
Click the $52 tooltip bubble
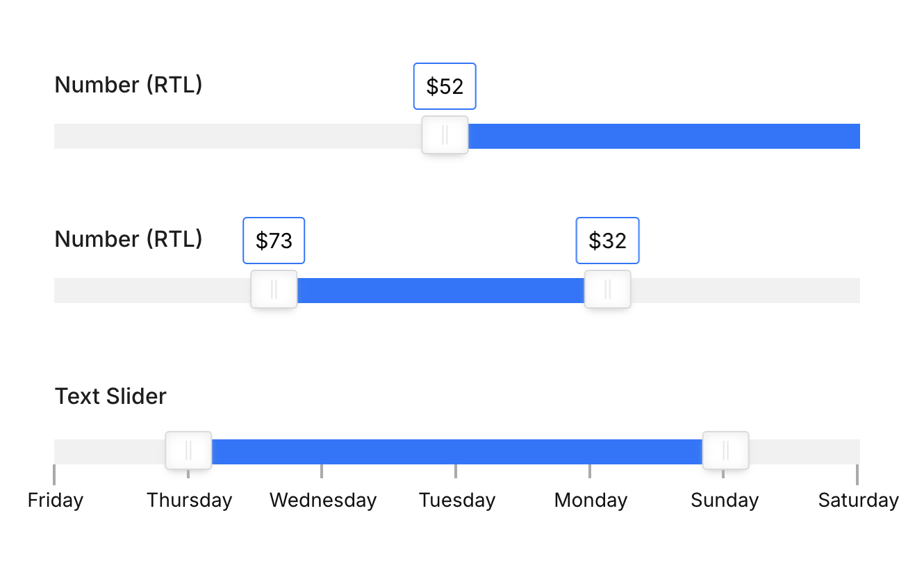tap(445, 86)
